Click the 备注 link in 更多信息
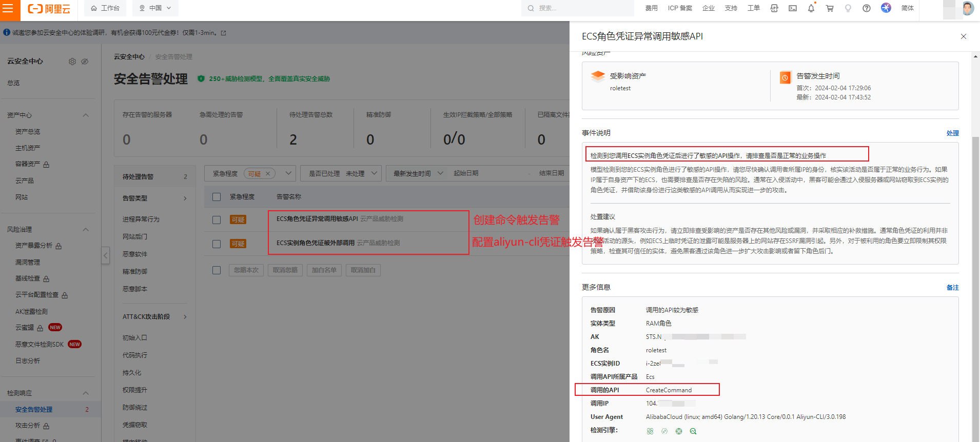Viewport: 980px width, 442px height. click(952, 288)
